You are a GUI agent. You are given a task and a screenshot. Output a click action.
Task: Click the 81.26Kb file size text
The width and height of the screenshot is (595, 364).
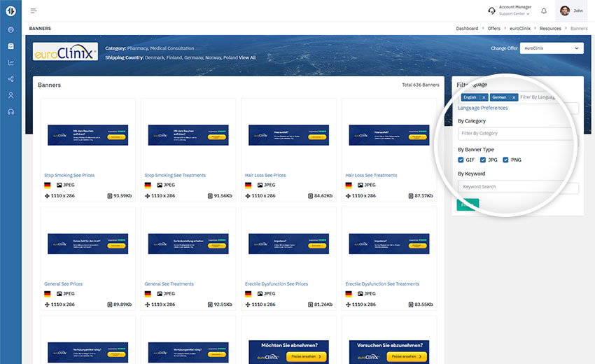coord(323,304)
